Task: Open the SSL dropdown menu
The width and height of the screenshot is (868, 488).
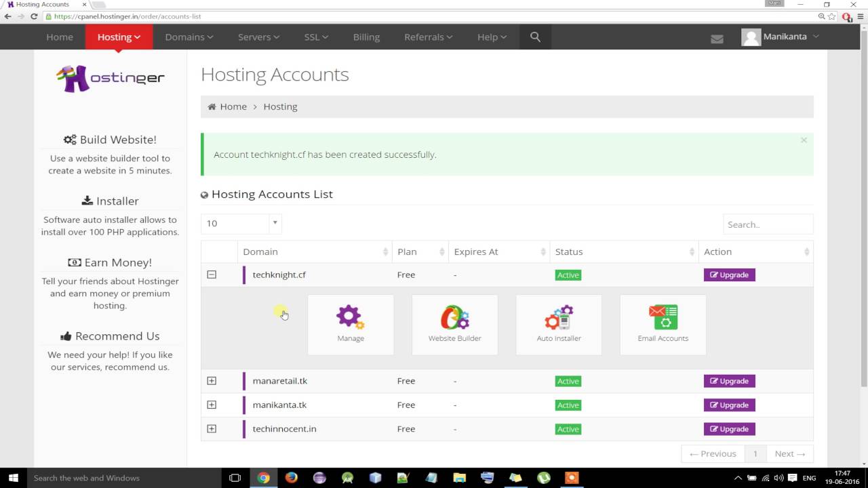Action: point(316,37)
